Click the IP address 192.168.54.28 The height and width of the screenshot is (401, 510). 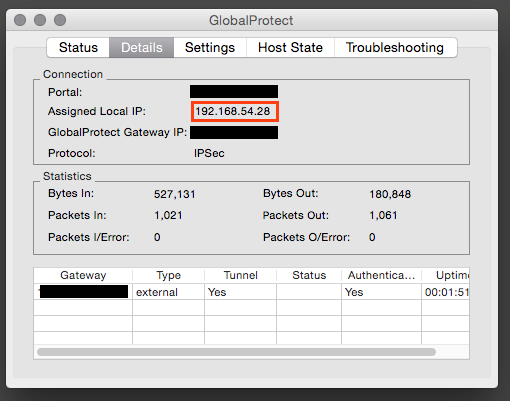pyautogui.click(x=233, y=111)
